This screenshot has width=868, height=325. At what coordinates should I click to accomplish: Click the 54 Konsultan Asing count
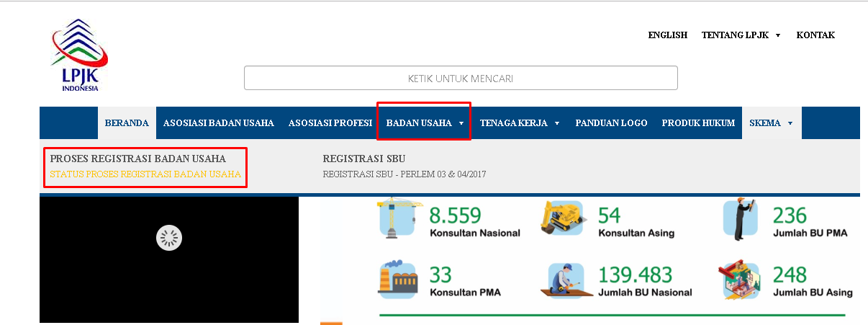pyautogui.click(x=609, y=215)
